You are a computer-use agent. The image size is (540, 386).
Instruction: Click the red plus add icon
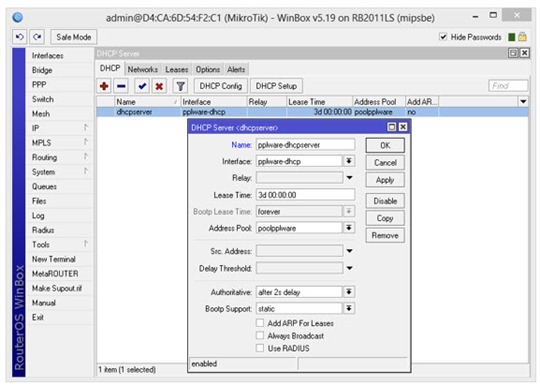pos(104,86)
